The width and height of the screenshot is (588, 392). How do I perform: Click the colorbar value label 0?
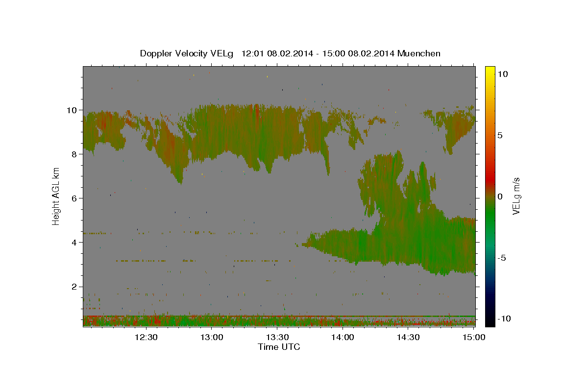point(500,196)
